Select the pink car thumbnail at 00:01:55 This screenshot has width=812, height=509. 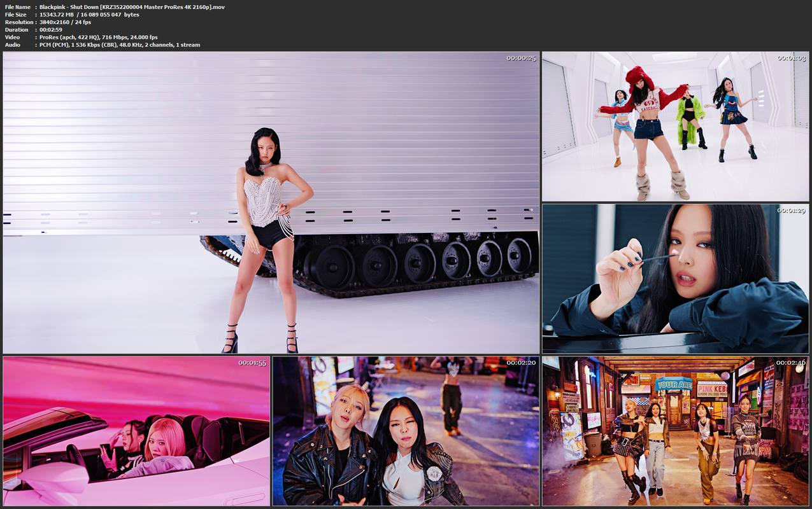pos(136,431)
